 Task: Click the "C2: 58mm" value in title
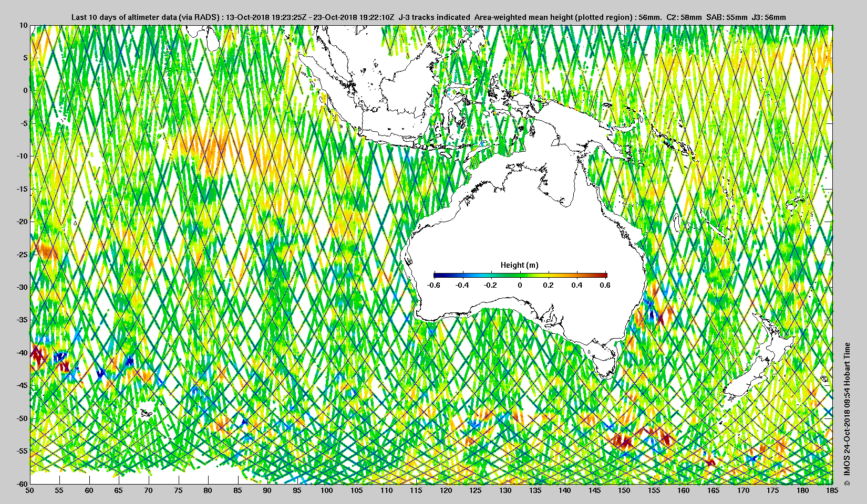point(684,17)
